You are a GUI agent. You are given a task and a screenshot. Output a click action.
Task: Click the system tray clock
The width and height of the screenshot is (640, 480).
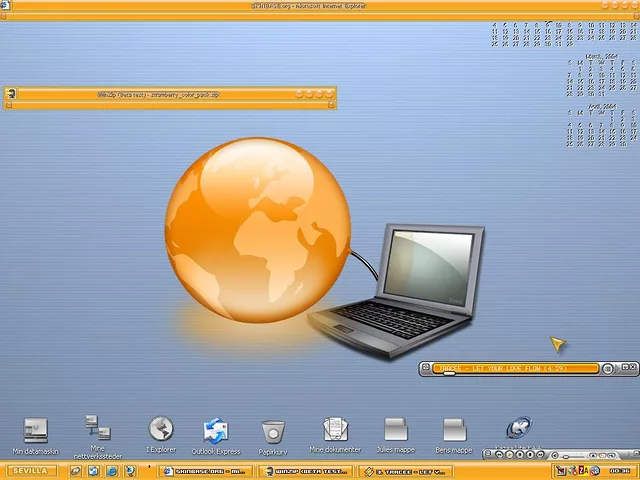pyautogui.click(x=620, y=471)
